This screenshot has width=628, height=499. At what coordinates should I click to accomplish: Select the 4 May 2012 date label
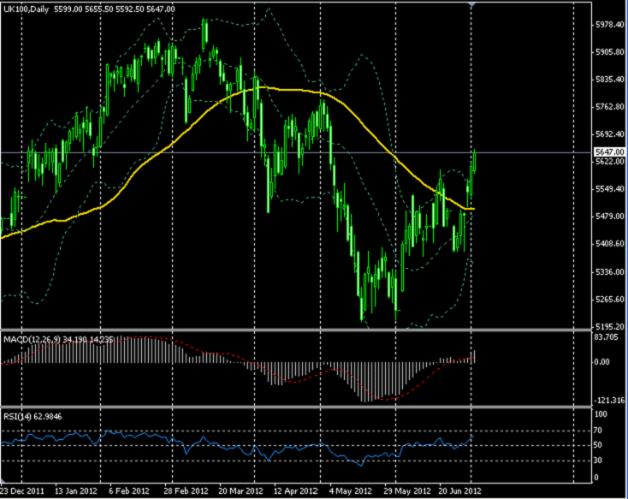(348, 492)
